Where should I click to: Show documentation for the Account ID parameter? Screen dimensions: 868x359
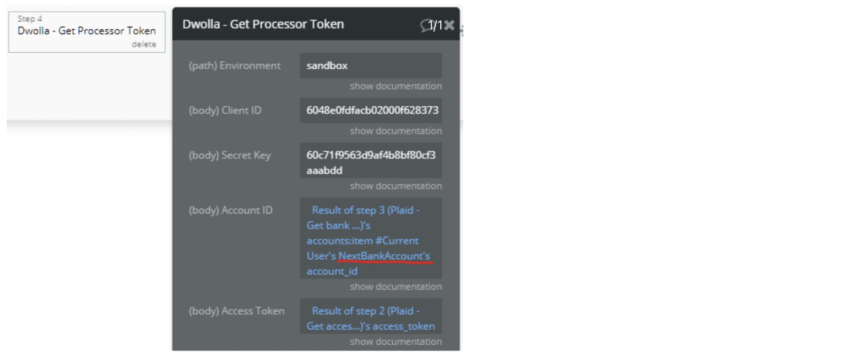(396, 286)
